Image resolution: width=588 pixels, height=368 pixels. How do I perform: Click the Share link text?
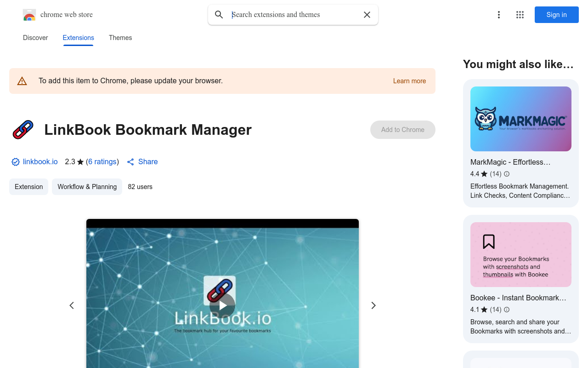[x=148, y=162]
